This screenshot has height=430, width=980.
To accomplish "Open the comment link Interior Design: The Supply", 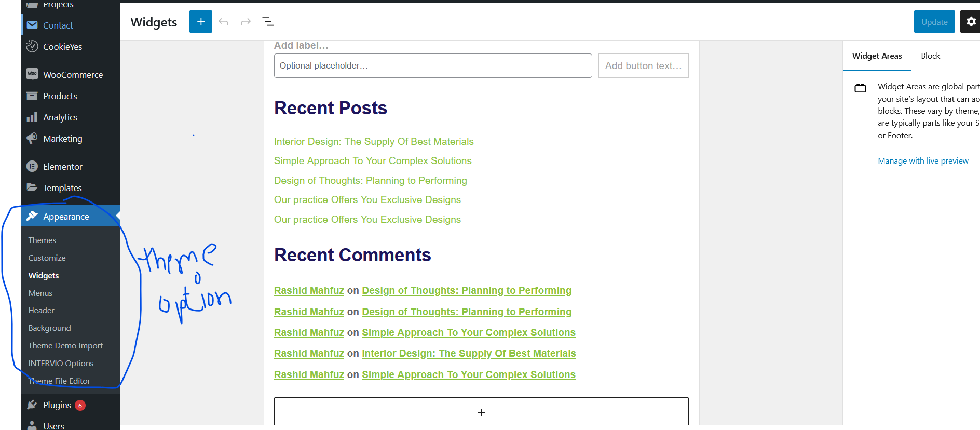I will 469,353.
